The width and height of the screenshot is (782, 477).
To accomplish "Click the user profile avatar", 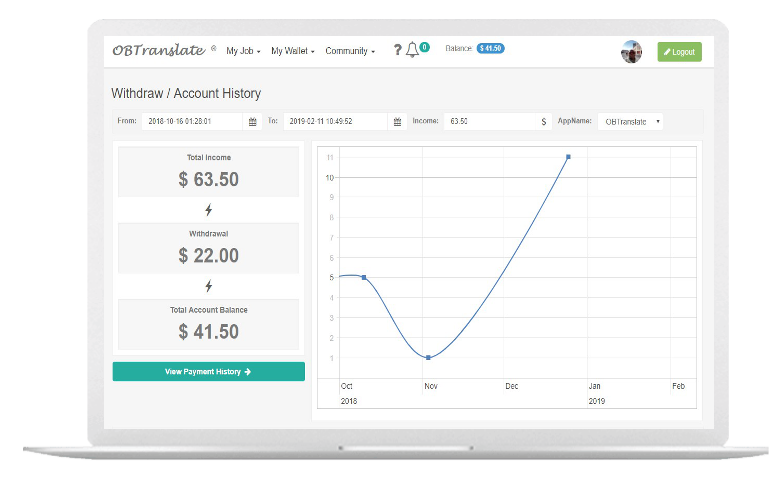I will [x=631, y=52].
